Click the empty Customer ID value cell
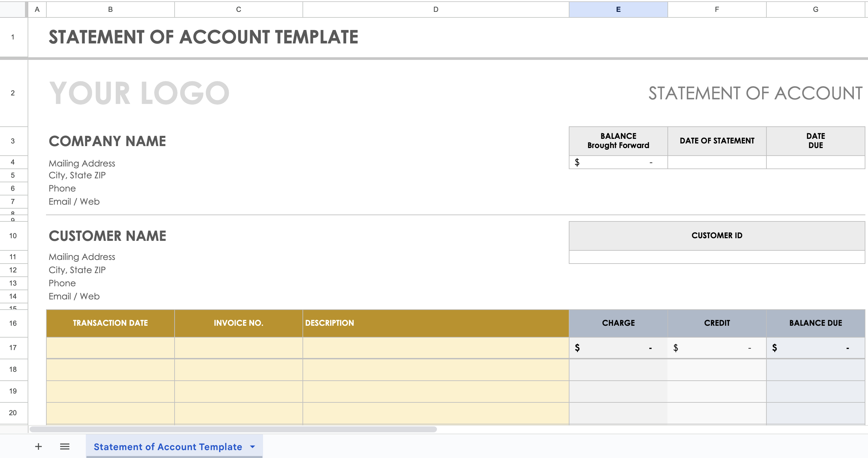This screenshot has height=458, width=868. click(717, 257)
